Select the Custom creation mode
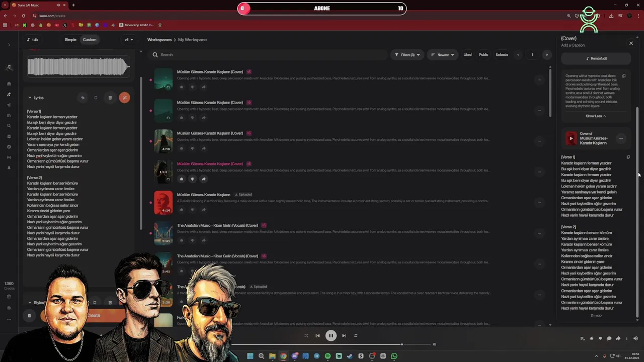The height and width of the screenshot is (362, 644). (90, 40)
